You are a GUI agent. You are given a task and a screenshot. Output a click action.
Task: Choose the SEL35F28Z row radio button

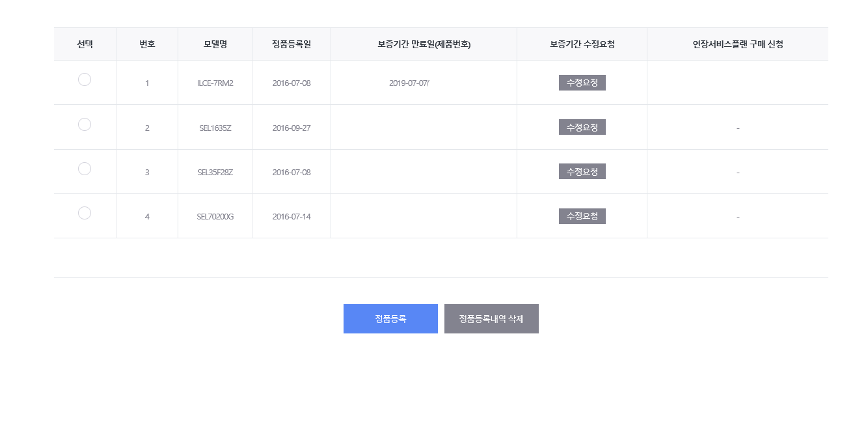[85, 169]
